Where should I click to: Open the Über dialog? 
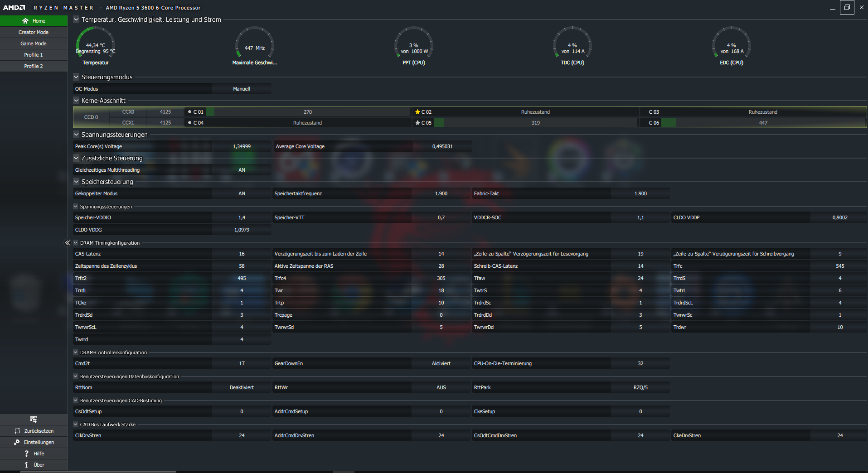point(34,465)
